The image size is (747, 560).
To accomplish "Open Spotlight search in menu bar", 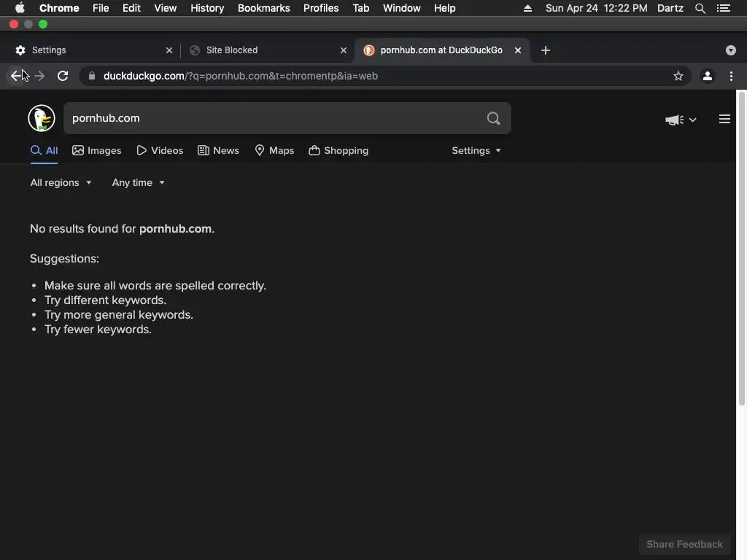I will click(x=700, y=8).
